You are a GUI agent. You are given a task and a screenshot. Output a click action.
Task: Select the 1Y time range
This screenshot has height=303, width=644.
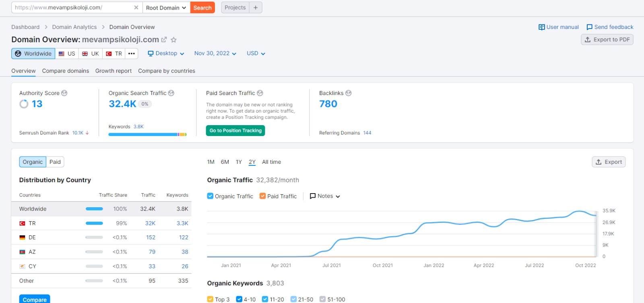coord(239,162)
